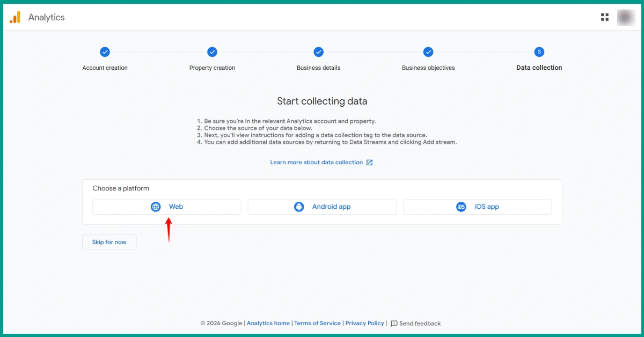
Task: Open the Google apps grid icon
Action: 604,17
